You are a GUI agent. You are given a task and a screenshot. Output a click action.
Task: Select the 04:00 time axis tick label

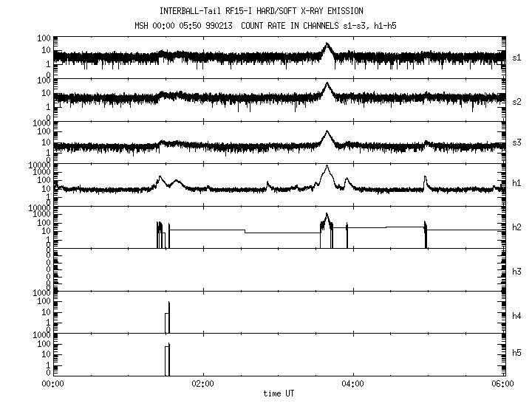coord(353,384)
